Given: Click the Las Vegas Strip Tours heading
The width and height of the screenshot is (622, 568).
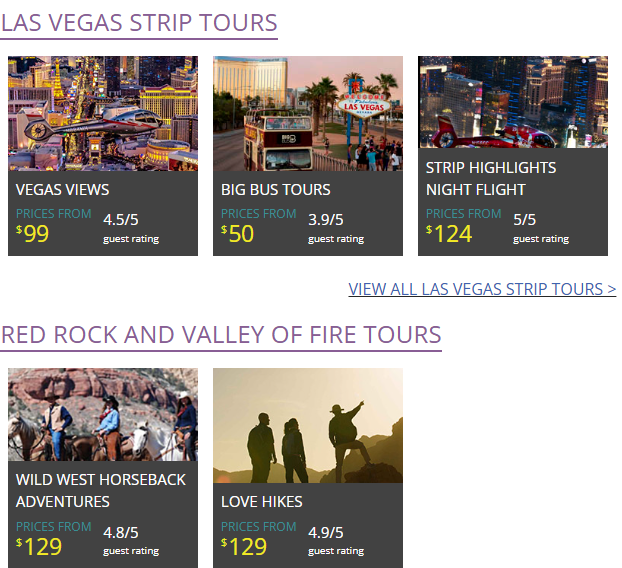Looking at the screenshot, I should (139, 22).
